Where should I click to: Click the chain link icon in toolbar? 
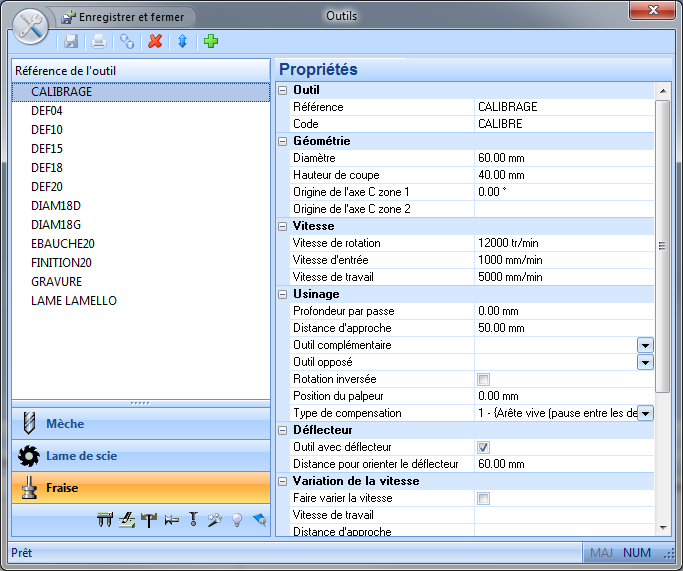pos(127,41)
